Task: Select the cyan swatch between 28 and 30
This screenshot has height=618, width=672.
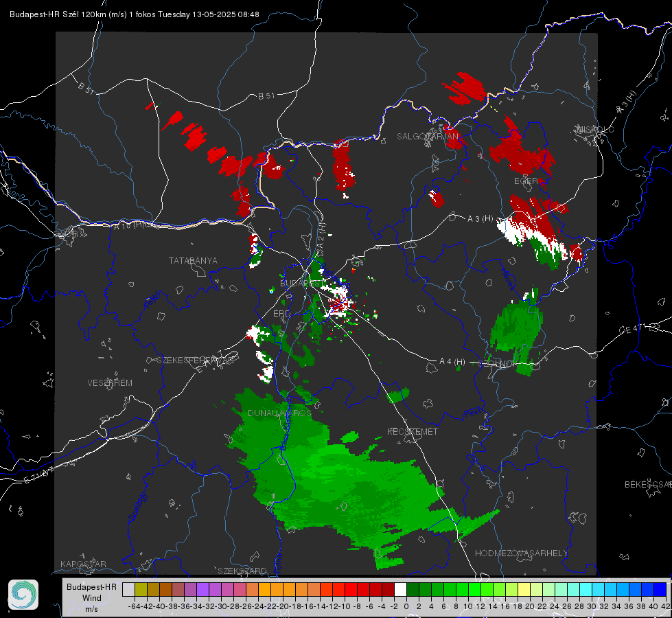Action: point(586,590)
